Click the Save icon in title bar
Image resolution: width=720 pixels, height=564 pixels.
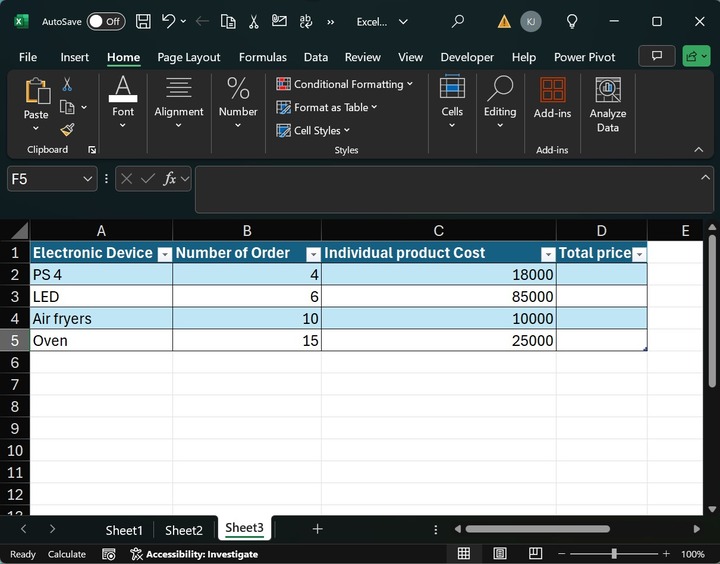point(143,21)
